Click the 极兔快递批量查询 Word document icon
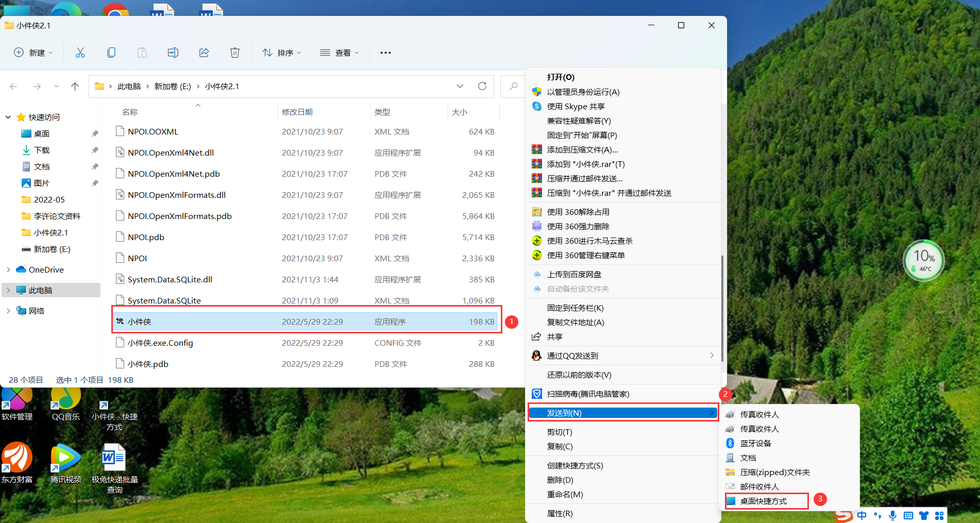 point(114,469)
